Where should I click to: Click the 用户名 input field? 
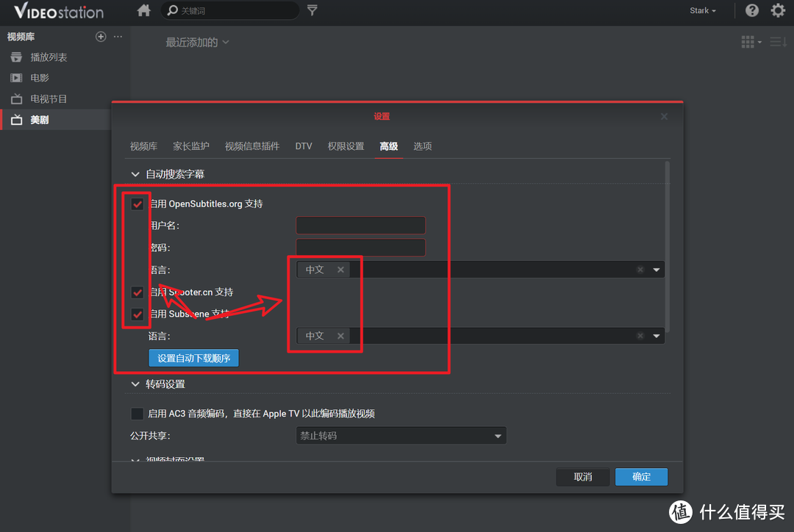(x=360, y=226)
